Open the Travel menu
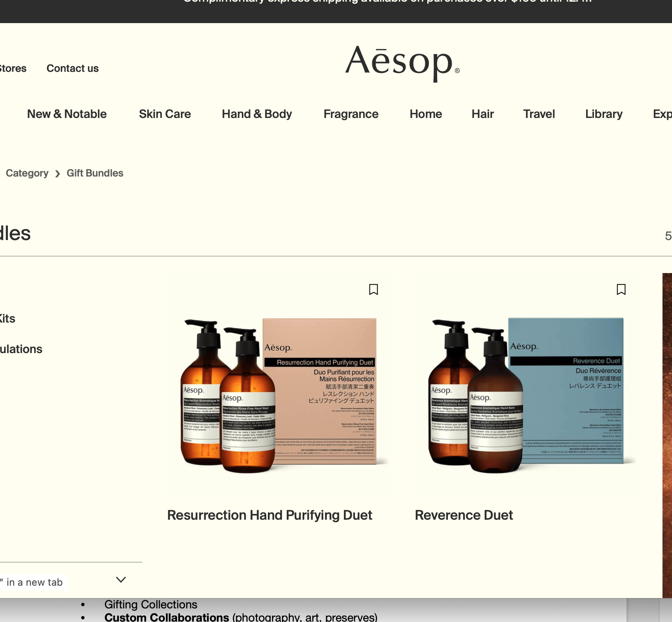672x622 pixels. 539,114
